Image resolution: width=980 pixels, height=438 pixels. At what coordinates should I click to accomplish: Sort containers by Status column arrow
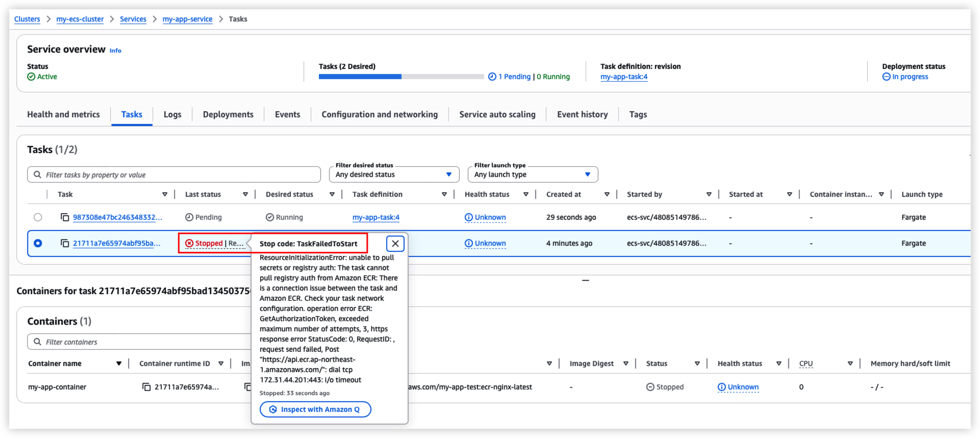click(x=697, y=364)
